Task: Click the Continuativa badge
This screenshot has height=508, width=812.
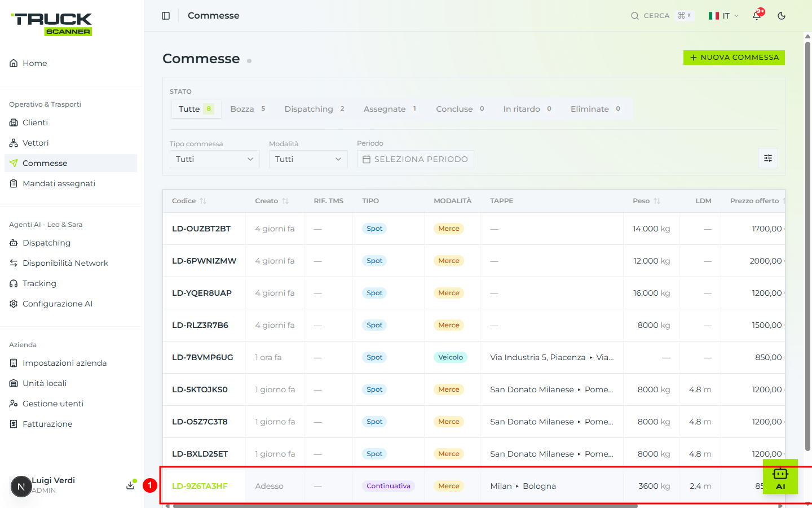Action: tap(389, 486)
